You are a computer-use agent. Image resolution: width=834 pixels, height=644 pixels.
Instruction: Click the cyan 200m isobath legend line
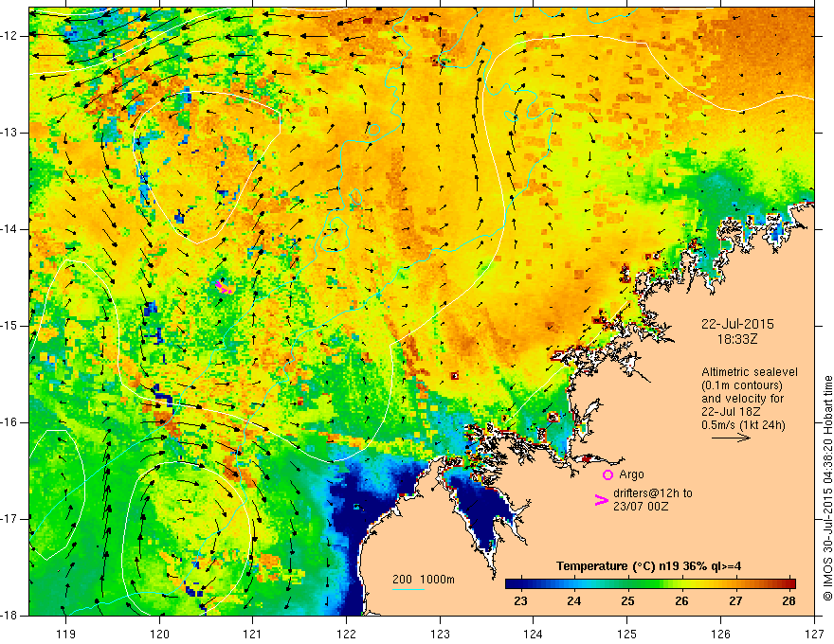(408, 589)
